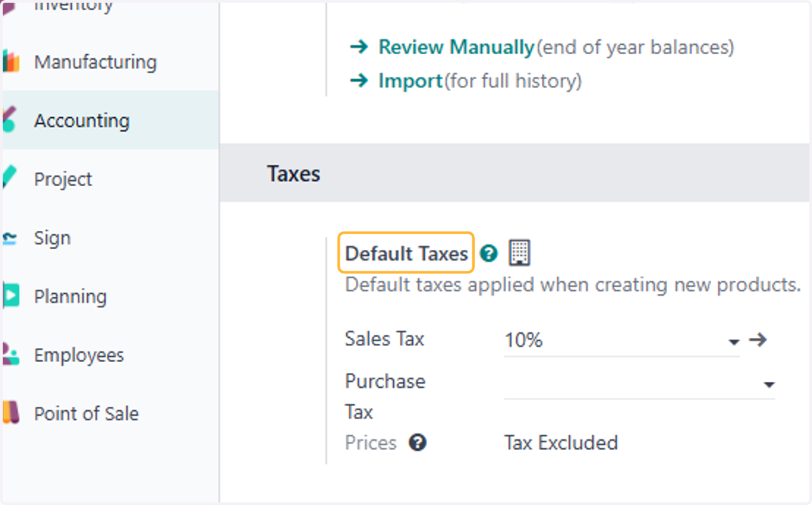
Task: Click the Prices help question mark icon
Action: point(418,443)
